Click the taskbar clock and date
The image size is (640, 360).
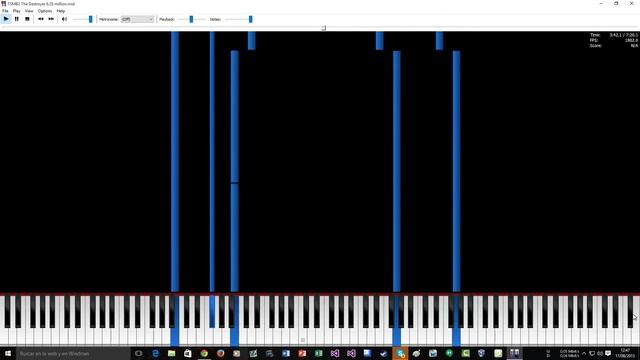(x=625, y=353)
